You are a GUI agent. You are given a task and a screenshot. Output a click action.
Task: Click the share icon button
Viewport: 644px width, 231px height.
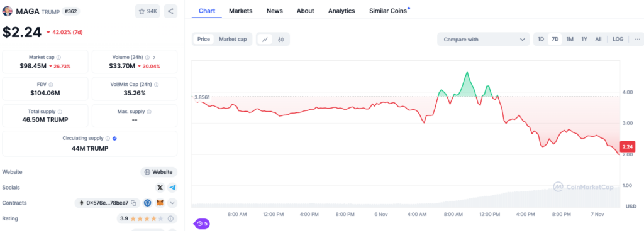coord(170,11)
